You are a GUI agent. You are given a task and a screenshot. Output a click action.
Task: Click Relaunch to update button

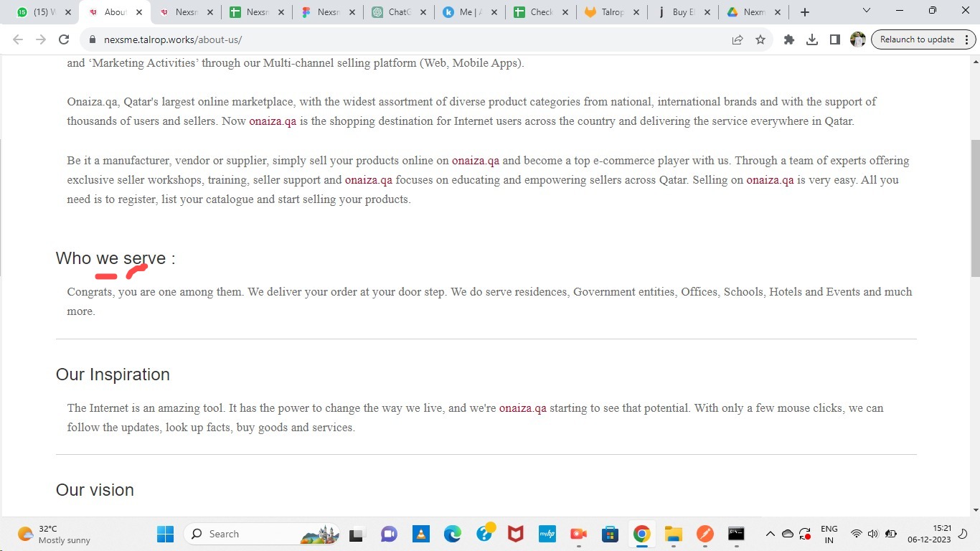point(917,39)
